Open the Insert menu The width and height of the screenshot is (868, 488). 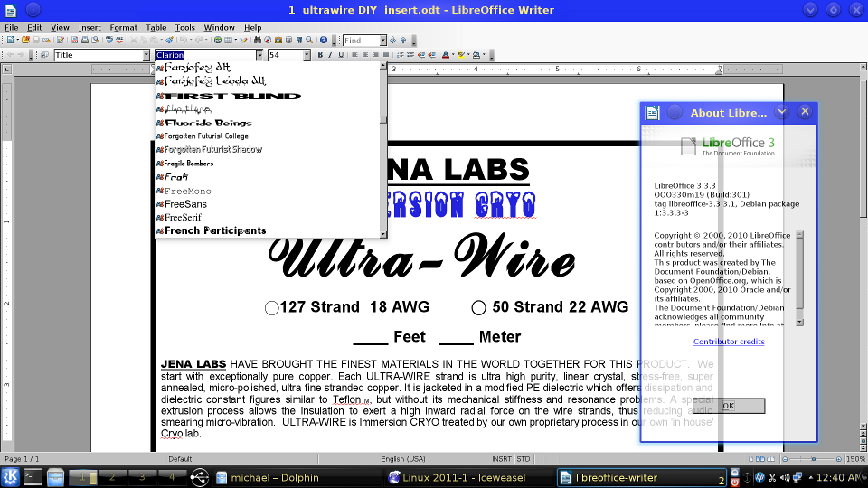[x=90, y=28]
